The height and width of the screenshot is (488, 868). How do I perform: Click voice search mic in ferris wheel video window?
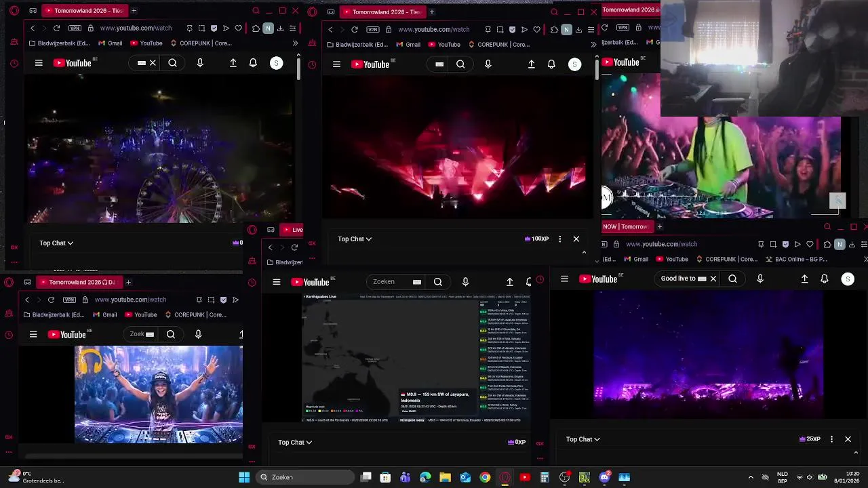point(200,63)
